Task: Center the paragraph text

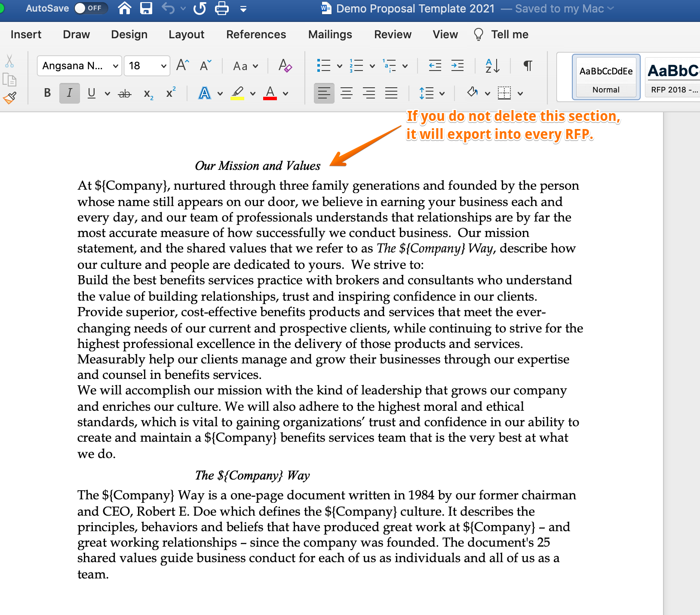Action: (x=347, y=93)
